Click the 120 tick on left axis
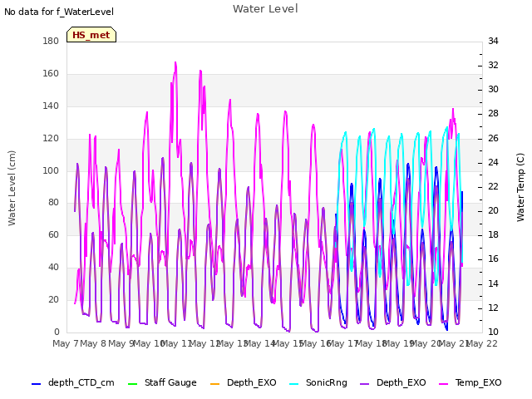 [51, 139]
